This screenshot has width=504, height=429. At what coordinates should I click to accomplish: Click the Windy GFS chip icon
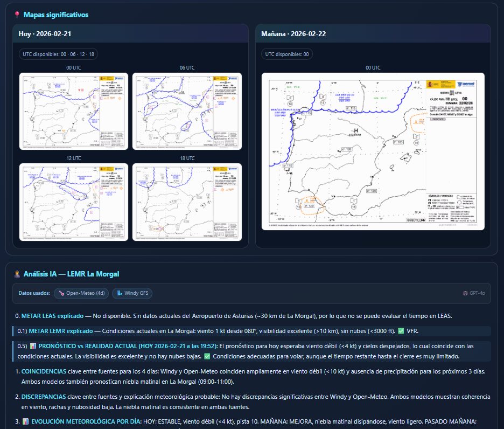(120, 294)
